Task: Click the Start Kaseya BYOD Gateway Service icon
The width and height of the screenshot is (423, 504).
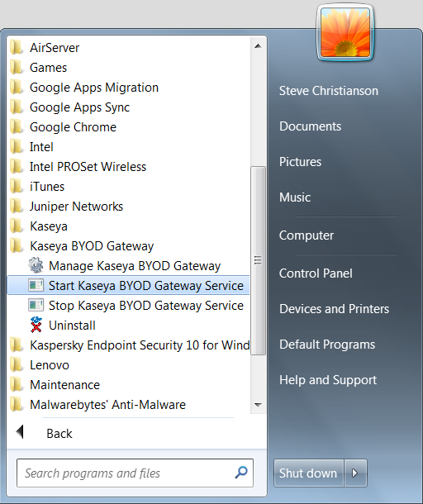Action: (x=36, y=285)
